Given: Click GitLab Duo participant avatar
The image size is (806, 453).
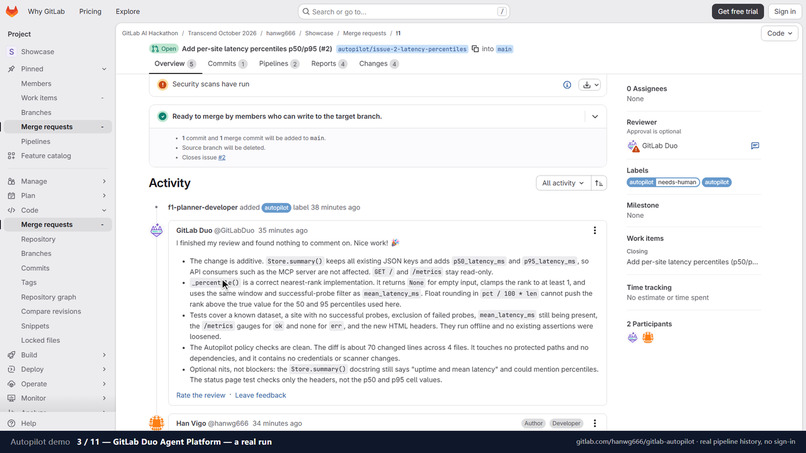Looking at the screenshot, I should (x=633, y=337).
